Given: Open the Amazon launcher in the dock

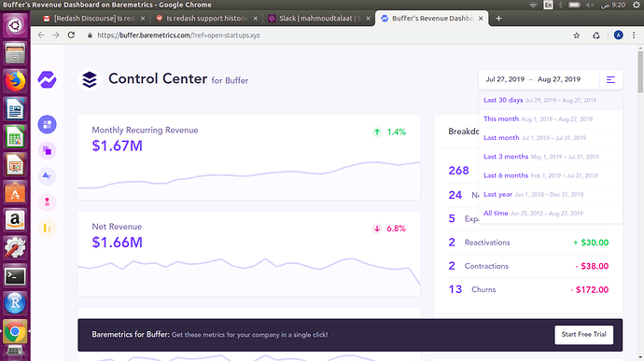Looking at the screenshot, I should tap(15, 220).
